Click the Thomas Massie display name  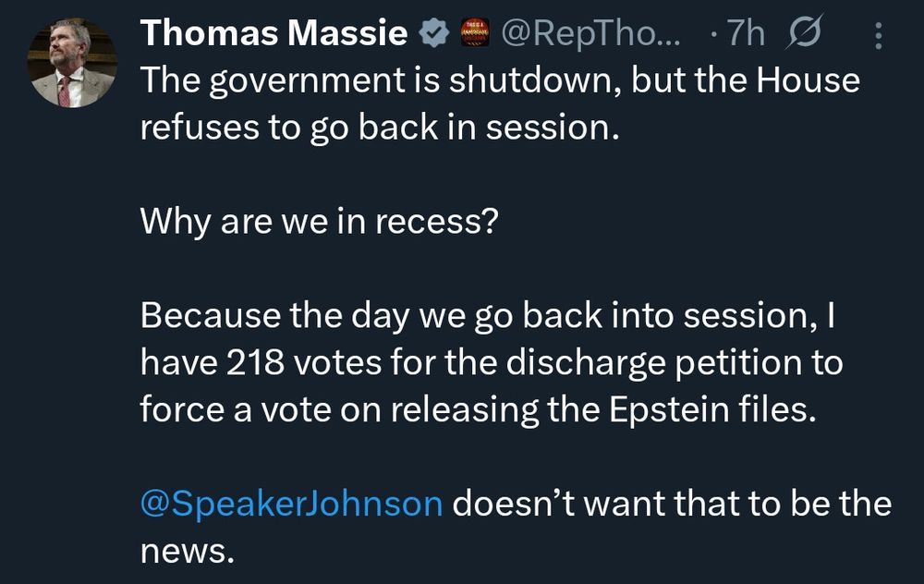[274, 32]
